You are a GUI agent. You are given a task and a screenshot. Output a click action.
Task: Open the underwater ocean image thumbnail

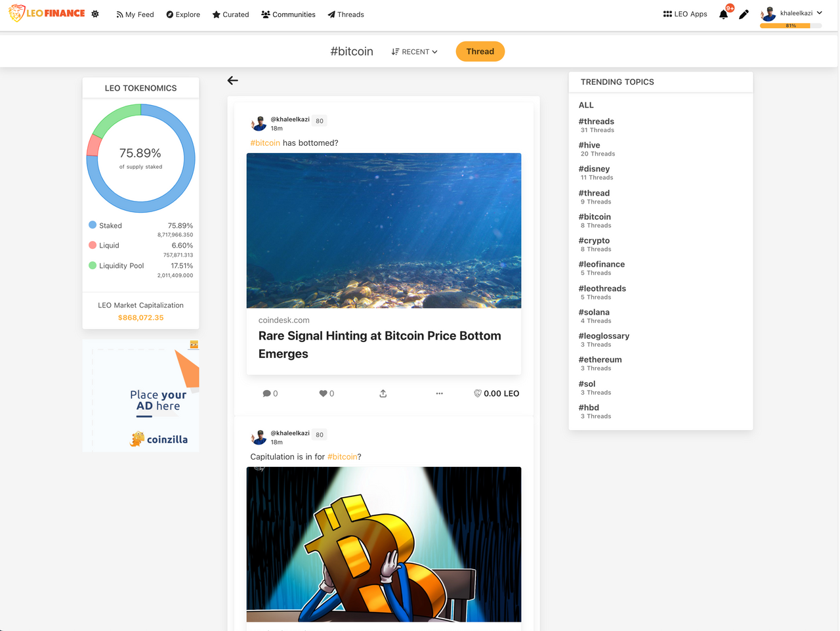tap(384, 230)
